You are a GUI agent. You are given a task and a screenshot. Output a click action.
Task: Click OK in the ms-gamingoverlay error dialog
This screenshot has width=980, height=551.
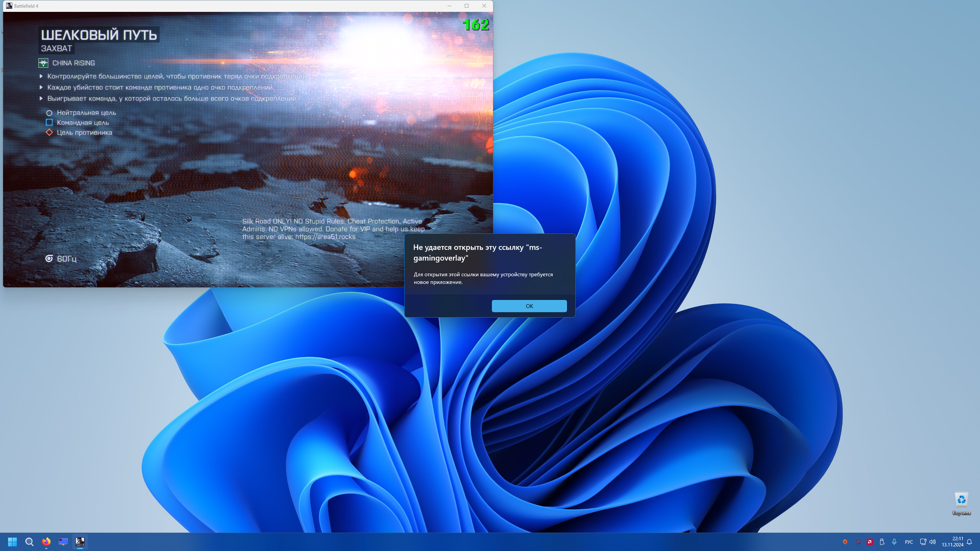(x=529, y=306)
